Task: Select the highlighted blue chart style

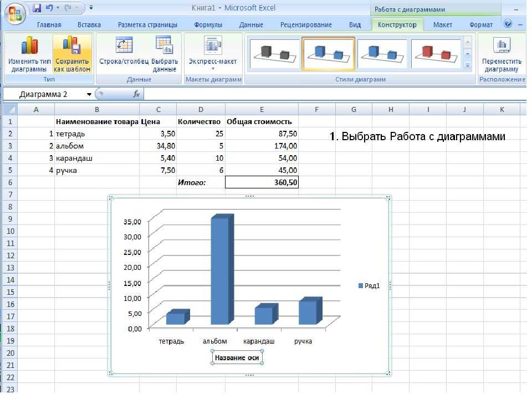Action: tap(329, 54)
